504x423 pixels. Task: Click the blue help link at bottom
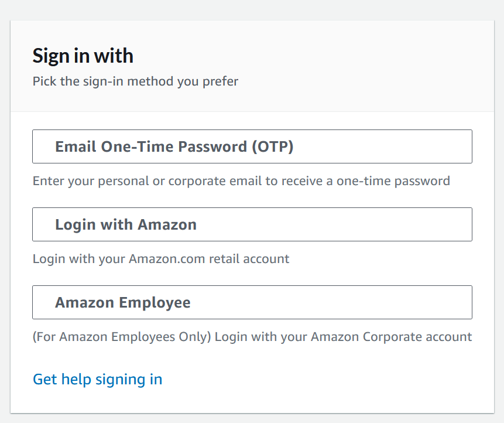97,379
